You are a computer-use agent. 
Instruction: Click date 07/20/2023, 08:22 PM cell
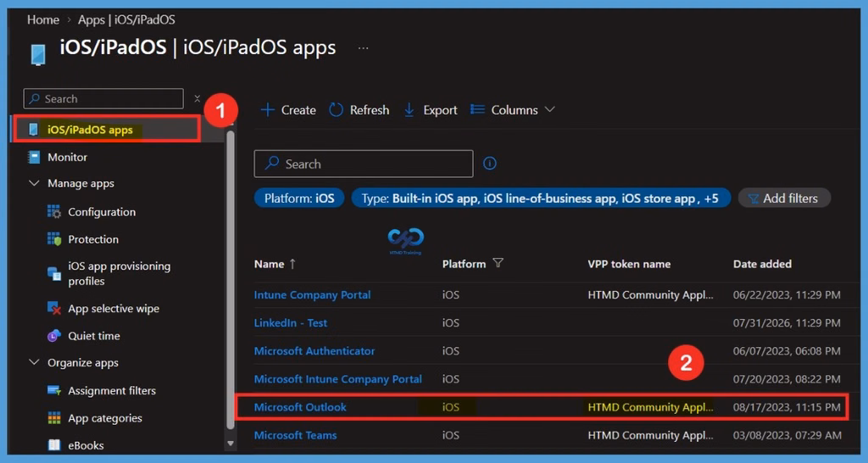(787, 379)
